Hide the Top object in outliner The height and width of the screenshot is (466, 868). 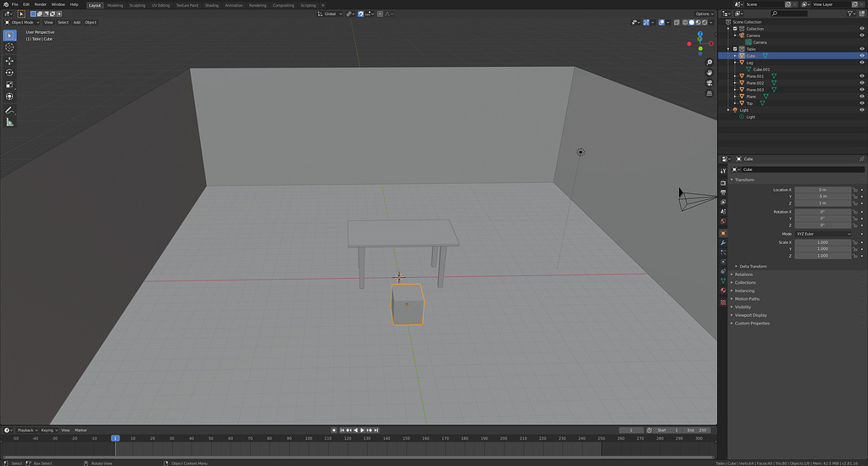click(861, 103)
